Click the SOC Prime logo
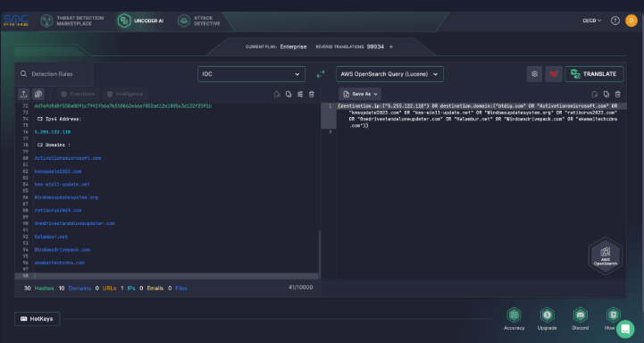Image resolution: width=644 pixels, height=343 pixels. [x=16, y=21]
